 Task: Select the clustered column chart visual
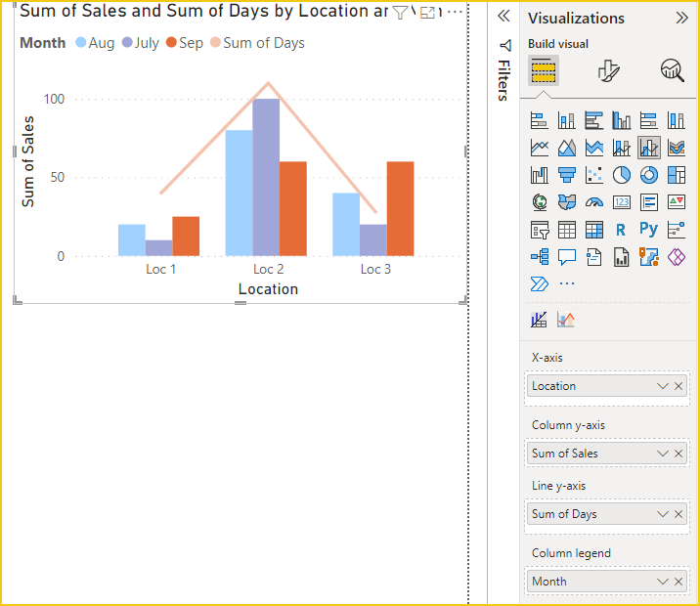point(622,120)
